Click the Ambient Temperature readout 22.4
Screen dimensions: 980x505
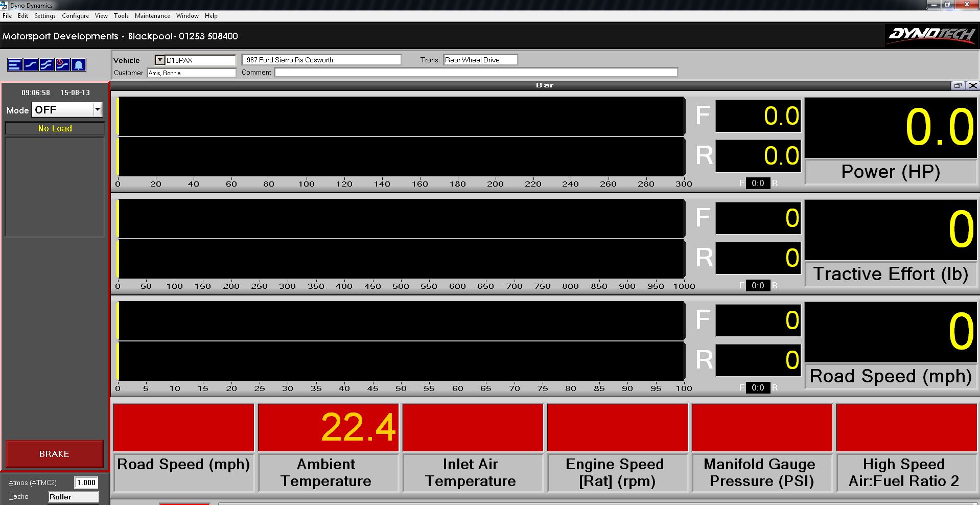coord(328,427)
